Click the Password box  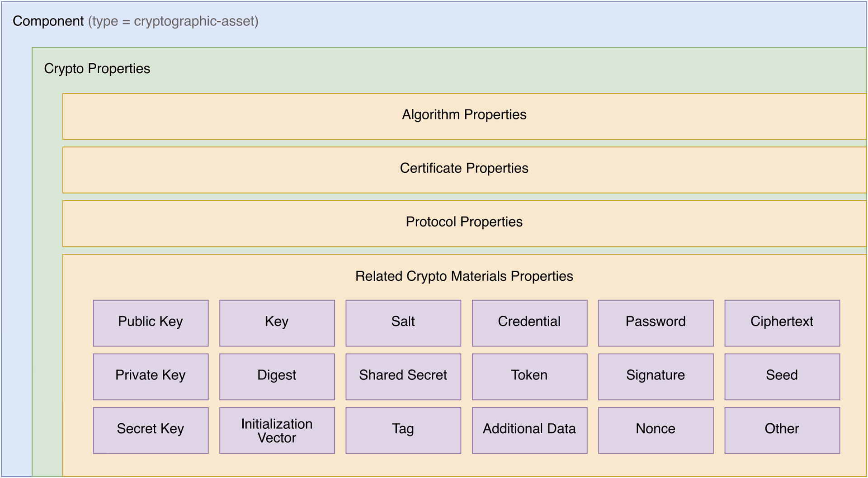point(656,322)
